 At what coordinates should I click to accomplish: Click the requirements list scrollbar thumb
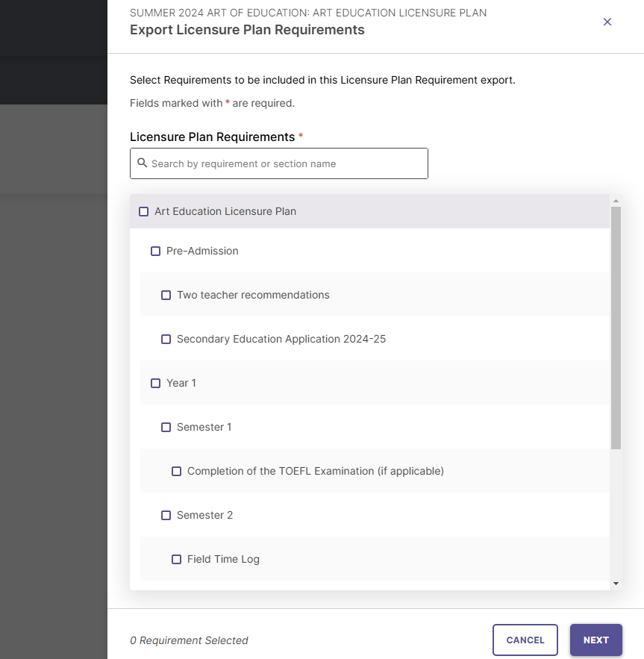point(616,328)
